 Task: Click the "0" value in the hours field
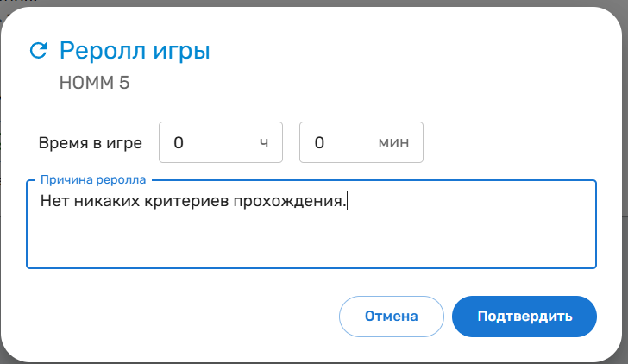coord(179,143)
